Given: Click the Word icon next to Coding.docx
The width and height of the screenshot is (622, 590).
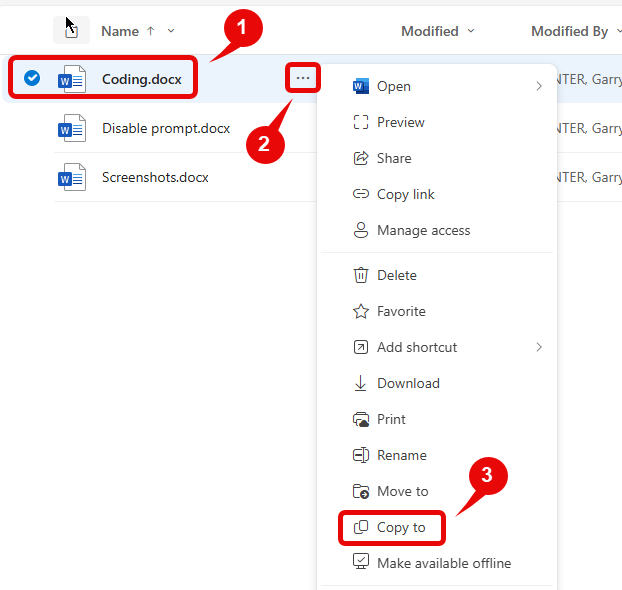Looking at the screenshot, I should (x=71, y=79).
